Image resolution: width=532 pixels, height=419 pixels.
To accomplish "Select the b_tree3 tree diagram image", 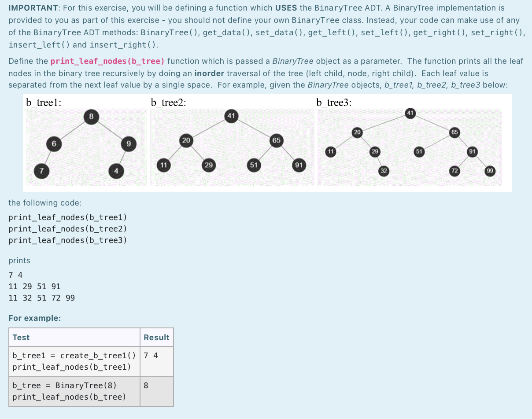I will coord(410,147).
